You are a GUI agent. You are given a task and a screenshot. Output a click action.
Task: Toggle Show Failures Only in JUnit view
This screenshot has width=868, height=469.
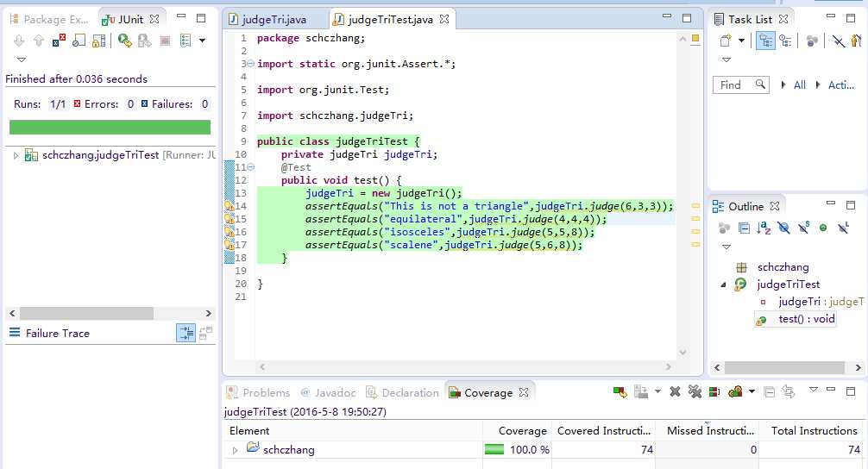(x=59, y=41)
